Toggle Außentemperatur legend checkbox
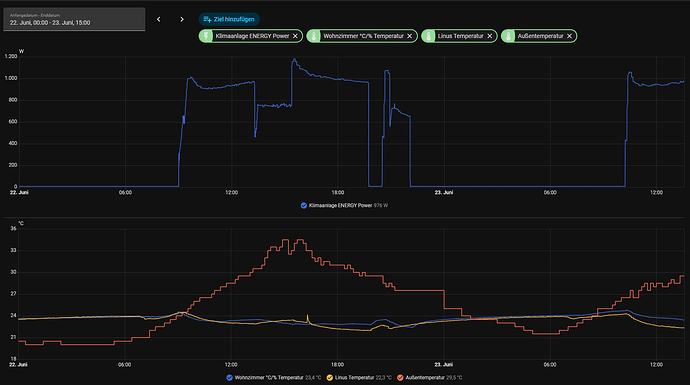The image size is (690, 385). point(400,378)
